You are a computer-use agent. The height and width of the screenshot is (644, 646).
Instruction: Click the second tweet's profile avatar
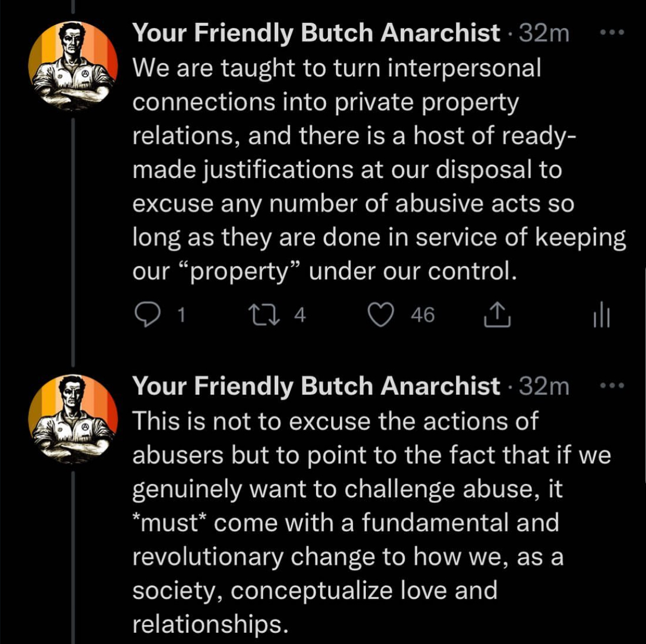pyautogui.click(x=73, y=419)
